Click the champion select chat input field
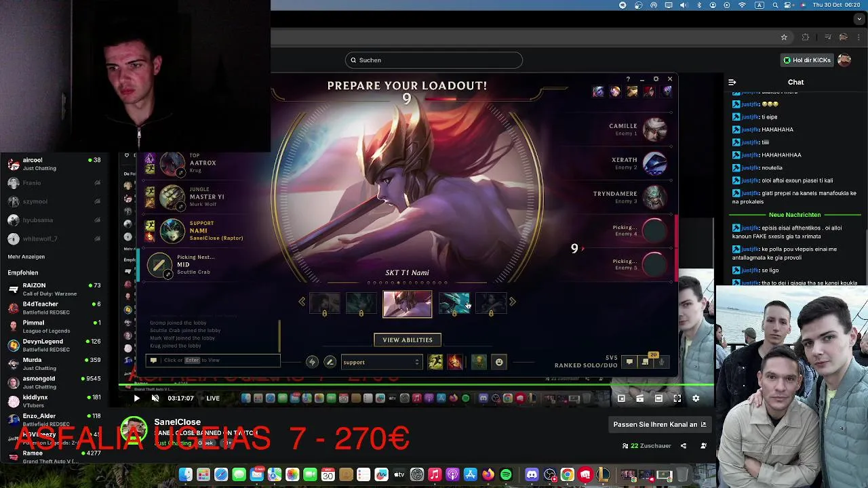Image resolution: width=868 pixels, height=488 pixels. (x=213, y=361)
